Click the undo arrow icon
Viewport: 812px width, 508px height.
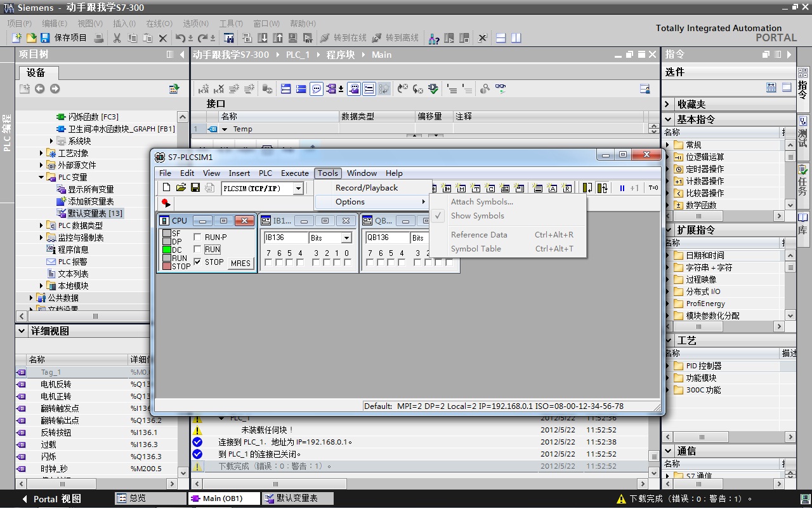180,38
